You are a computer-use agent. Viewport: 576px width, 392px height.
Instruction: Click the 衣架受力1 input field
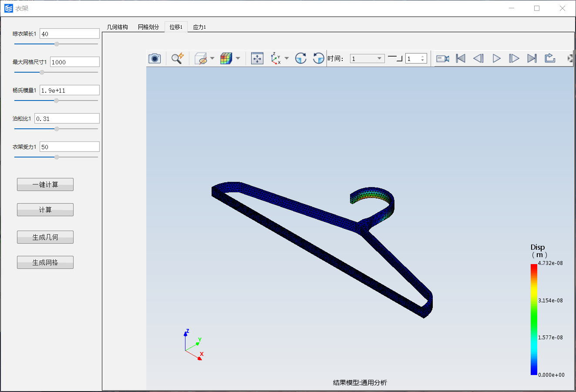[70, 147]
